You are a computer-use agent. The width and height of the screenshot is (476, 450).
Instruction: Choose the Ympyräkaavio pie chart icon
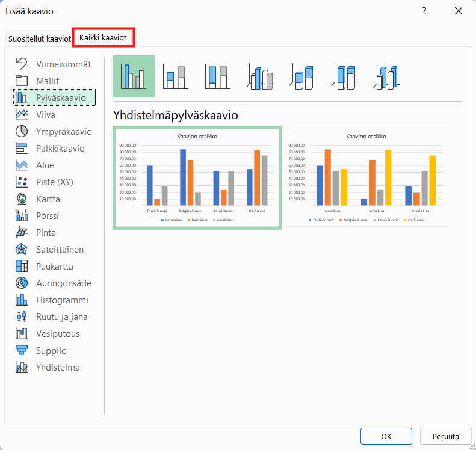point(22,131)
